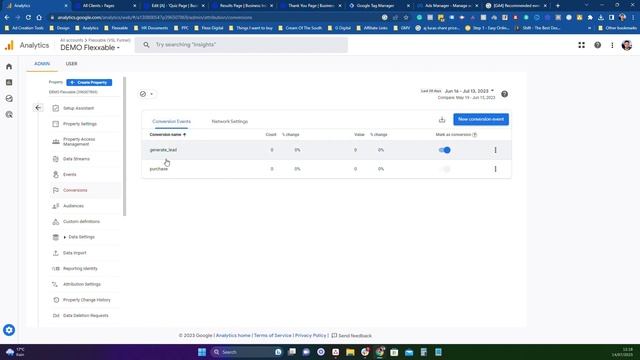
Task: Open the header more options menu
Action: [612, 45]
